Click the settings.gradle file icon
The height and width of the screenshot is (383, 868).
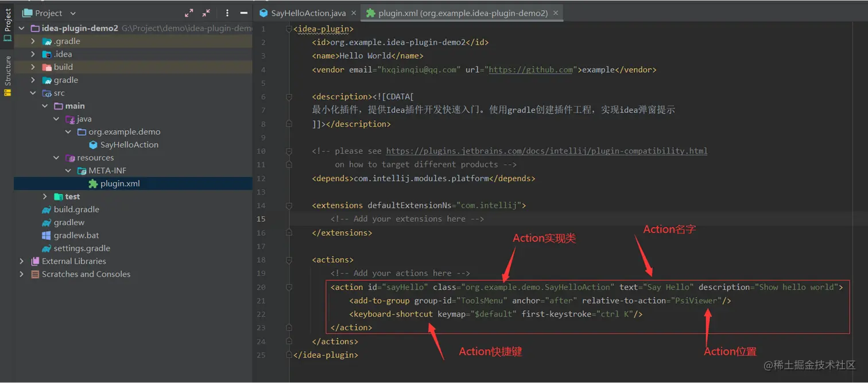(46, 248)
